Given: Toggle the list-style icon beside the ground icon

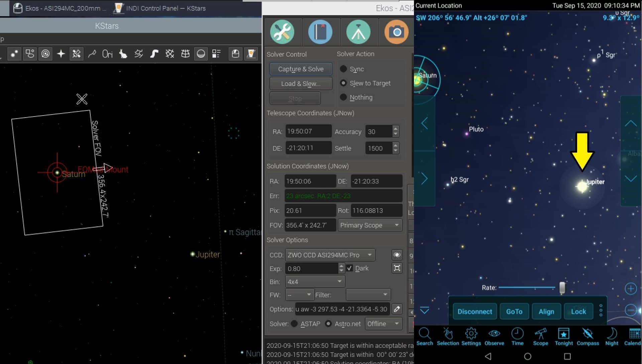Looking at the screenshot, I should (x=216, y=54).
